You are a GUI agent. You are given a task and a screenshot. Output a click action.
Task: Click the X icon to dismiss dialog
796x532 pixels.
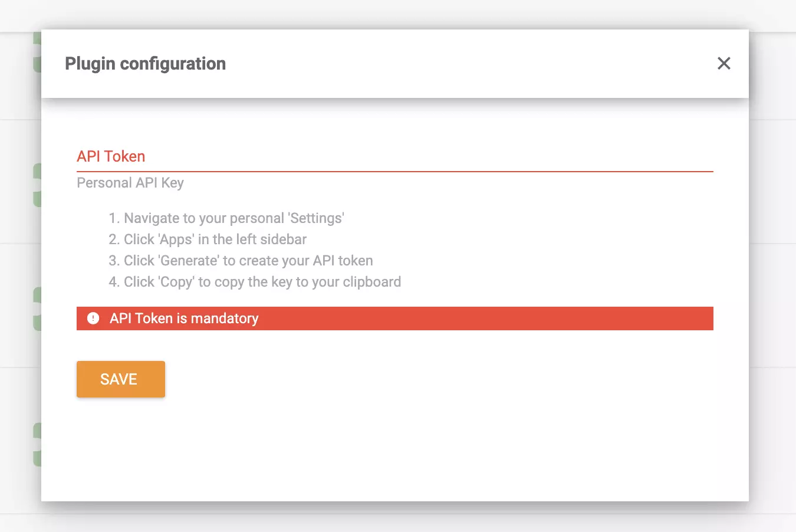(723, 63)
